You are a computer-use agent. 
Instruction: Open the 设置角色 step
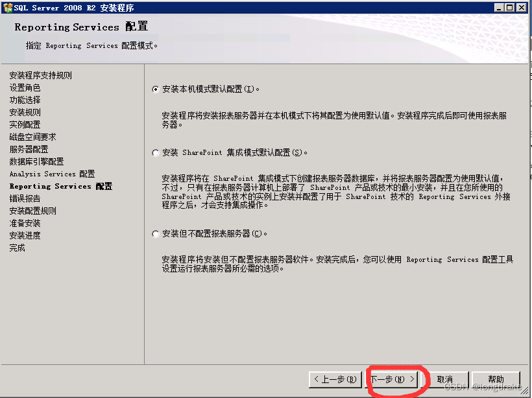pyautogui.click(x=25, y=88)
